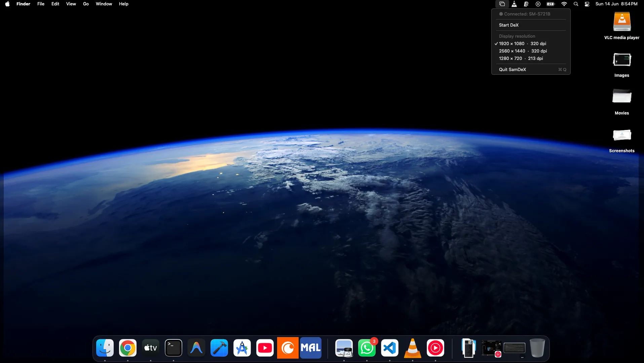This screenshot has height=363, width=644.
Task: Select 2560 × 1440 320 dpi resolution
Action: click(x=531, y=51)
